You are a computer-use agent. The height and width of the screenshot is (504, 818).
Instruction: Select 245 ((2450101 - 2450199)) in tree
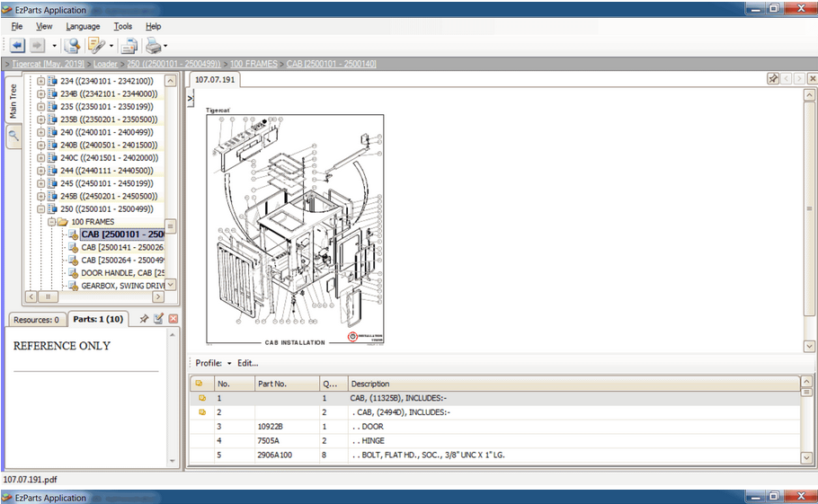106,183
